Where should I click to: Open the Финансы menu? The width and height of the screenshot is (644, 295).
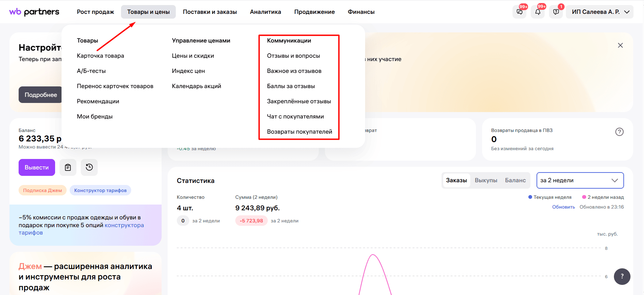tap(361, 12)
